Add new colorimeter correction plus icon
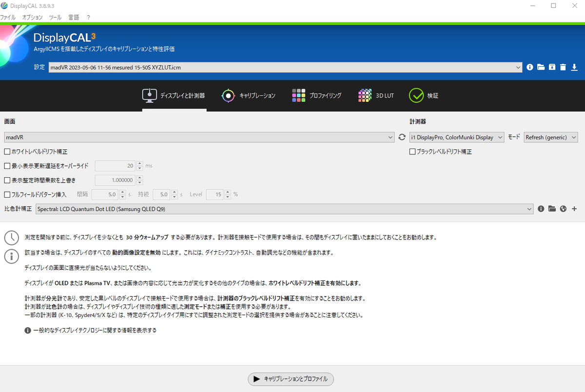585x392 pixels. point(574,209)
